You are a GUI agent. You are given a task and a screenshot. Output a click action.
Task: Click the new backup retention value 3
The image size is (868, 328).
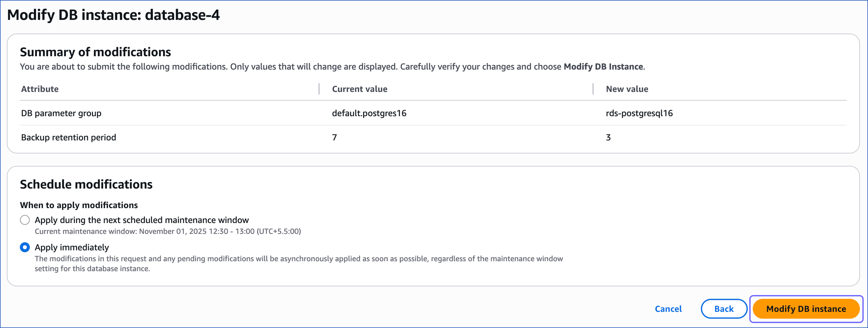(608, 137)
